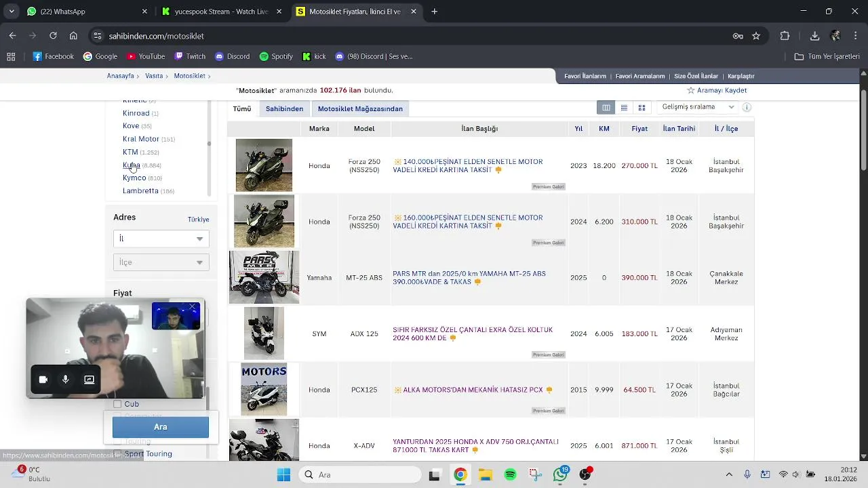
Task: Open Twitch bookmark
Action: click(189, 56)
